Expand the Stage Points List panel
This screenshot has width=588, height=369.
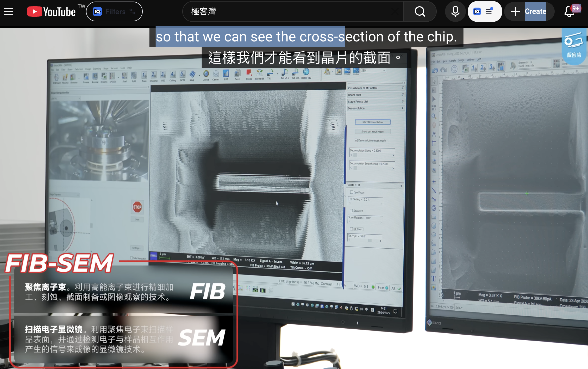click(403, 101)
